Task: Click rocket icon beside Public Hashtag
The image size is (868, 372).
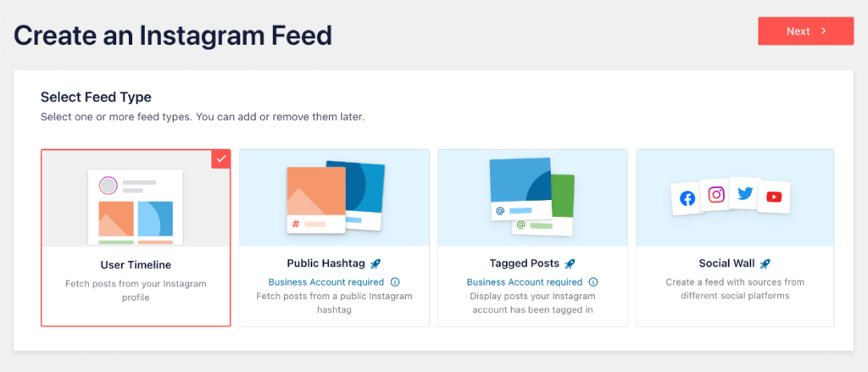Action: pos(376,264)
